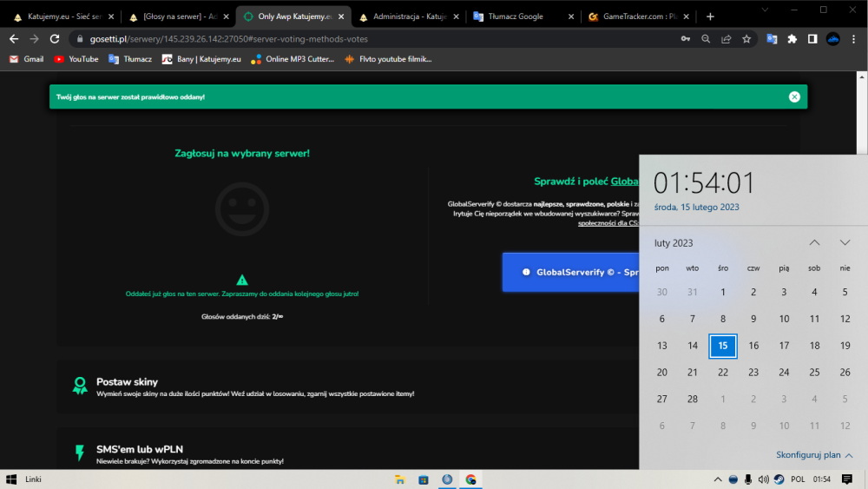Click the site lock icon in address bar
868x489 pixels.
click(80, 39)
